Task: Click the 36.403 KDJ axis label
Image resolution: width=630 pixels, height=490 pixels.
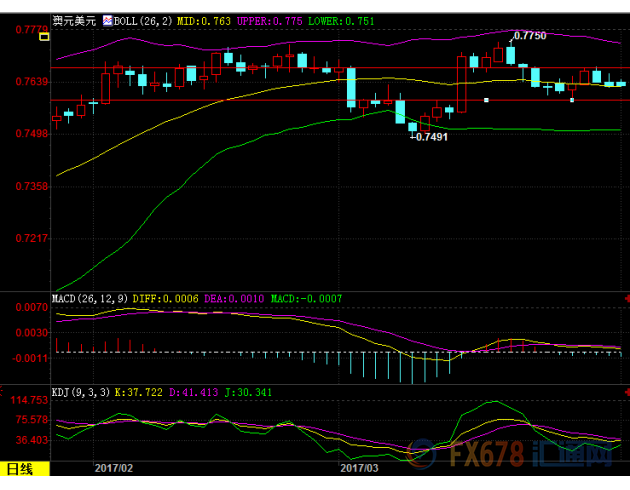Action: click(31, 440)
